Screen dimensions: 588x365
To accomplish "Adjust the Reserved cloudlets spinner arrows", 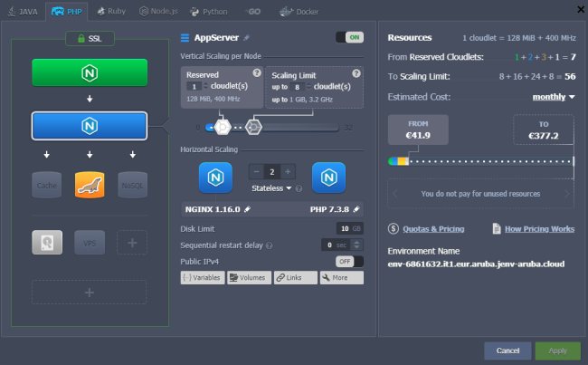I will [205, 87].
